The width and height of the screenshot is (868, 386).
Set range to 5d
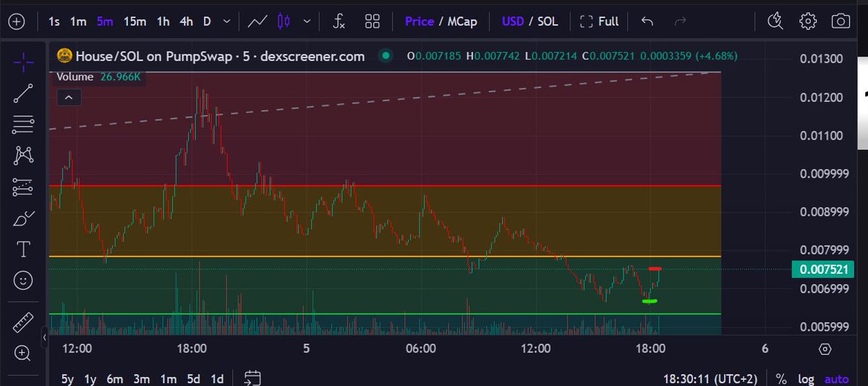click(194, 378)
